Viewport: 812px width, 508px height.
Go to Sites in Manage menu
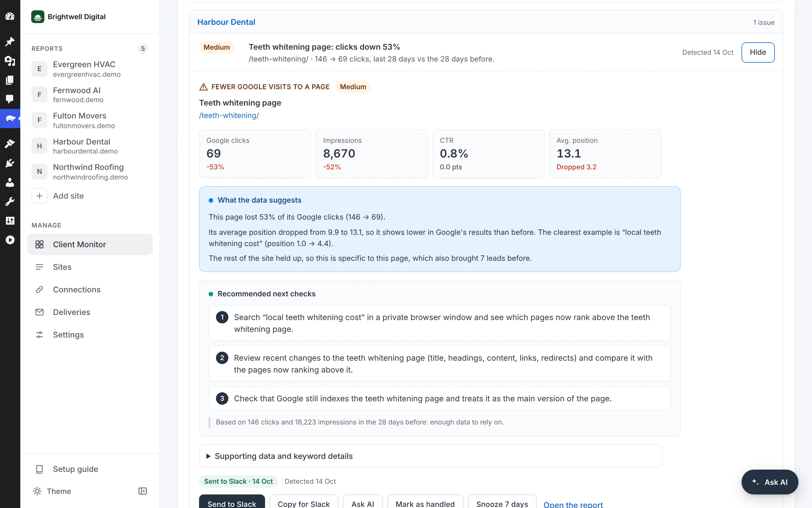click(x=90, y=267)
